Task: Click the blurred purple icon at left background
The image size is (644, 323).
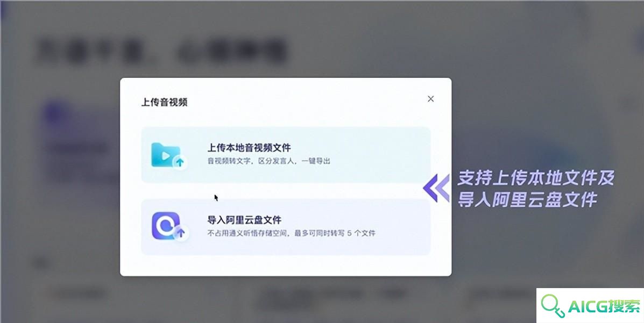Action: (55, 114)
